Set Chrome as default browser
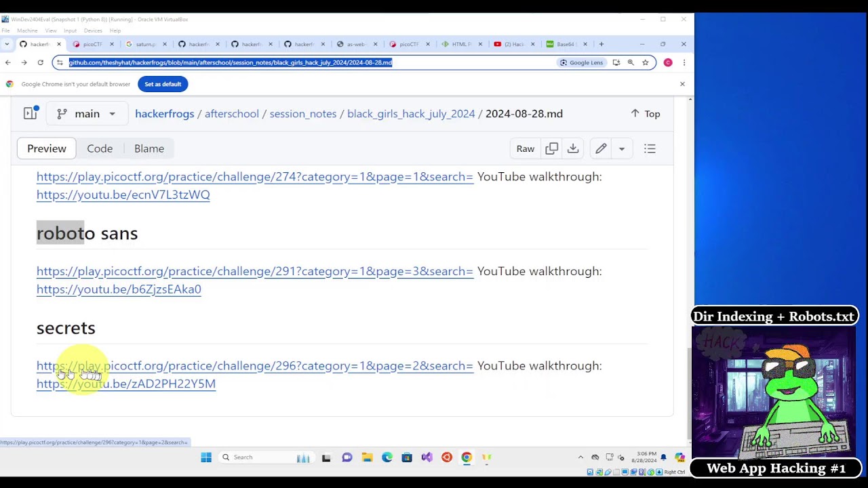This screenshot has height=488, width=868. 163,84
